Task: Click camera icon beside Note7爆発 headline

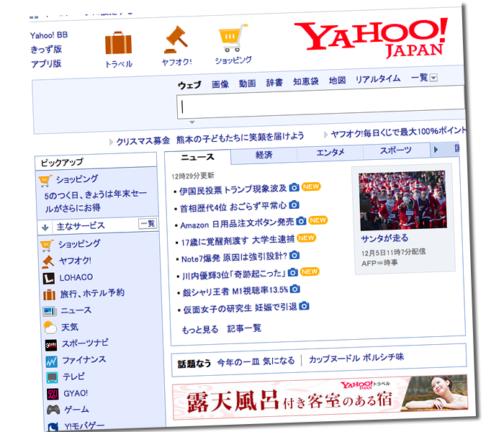Action: pyautogui.click(x=294, y=255)
